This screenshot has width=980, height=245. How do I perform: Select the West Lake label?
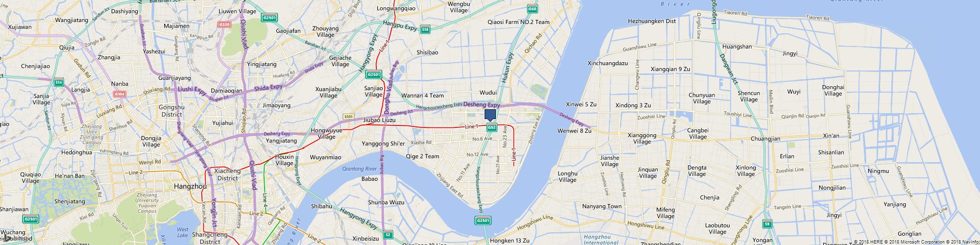(x=182, y=232)
